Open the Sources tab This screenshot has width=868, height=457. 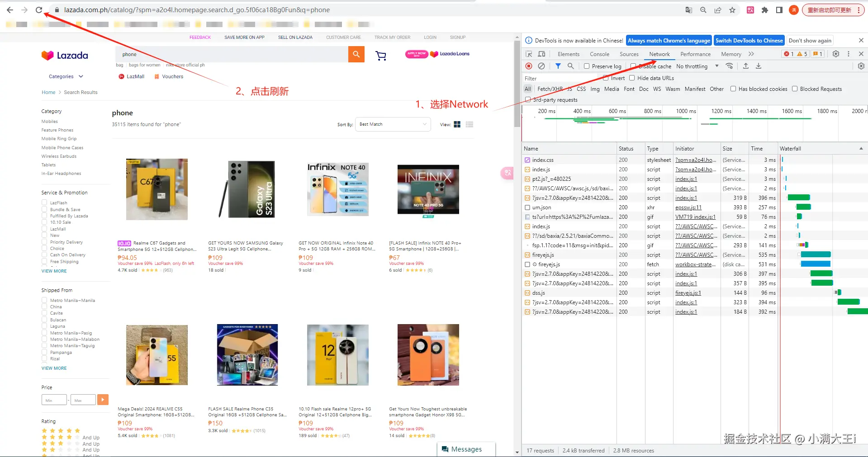tap(629, 54)
